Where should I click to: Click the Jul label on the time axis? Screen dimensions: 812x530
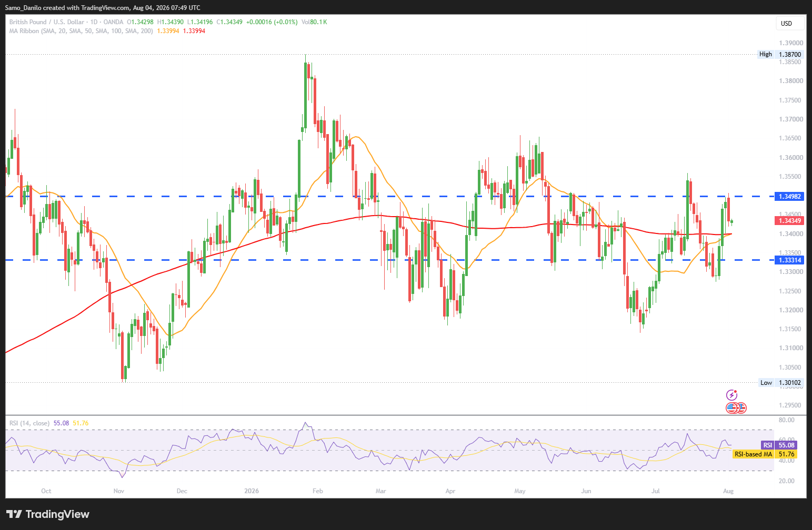tap(656, 491)
